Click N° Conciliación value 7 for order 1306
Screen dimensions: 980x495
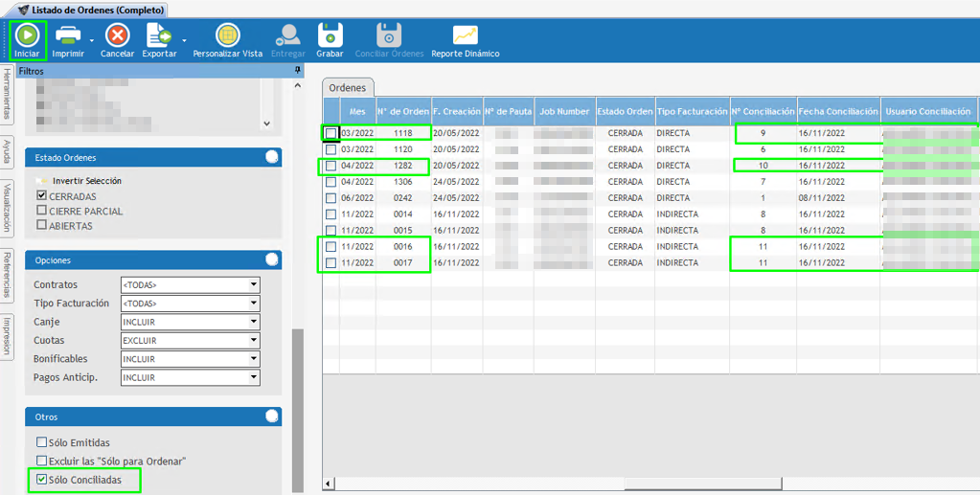click(x=763, y=182)
